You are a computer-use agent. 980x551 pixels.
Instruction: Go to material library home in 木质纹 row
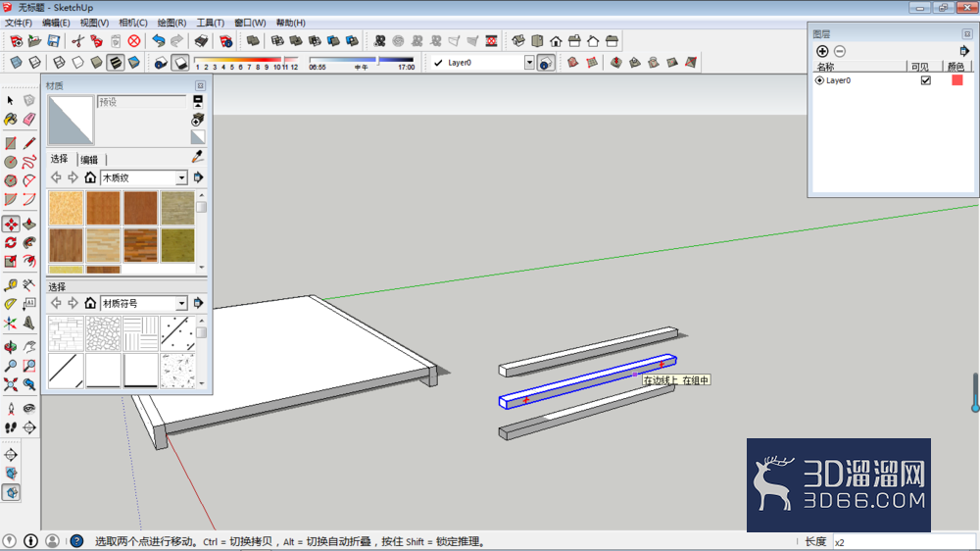(90, 177)
